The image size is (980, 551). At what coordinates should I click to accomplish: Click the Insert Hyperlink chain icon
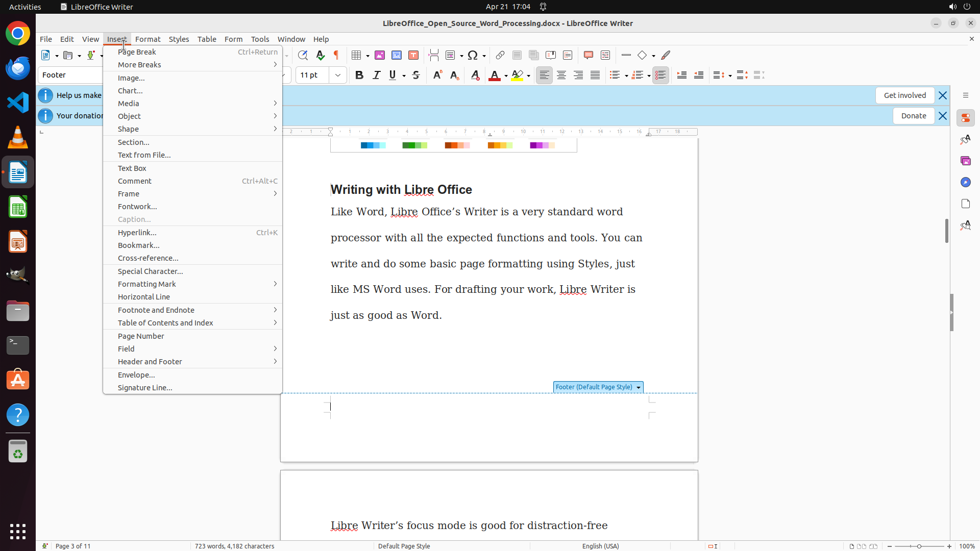[500, 55]
